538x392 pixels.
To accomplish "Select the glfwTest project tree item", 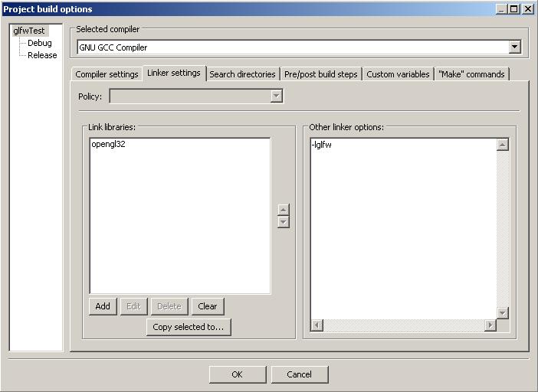I will 29,31.
